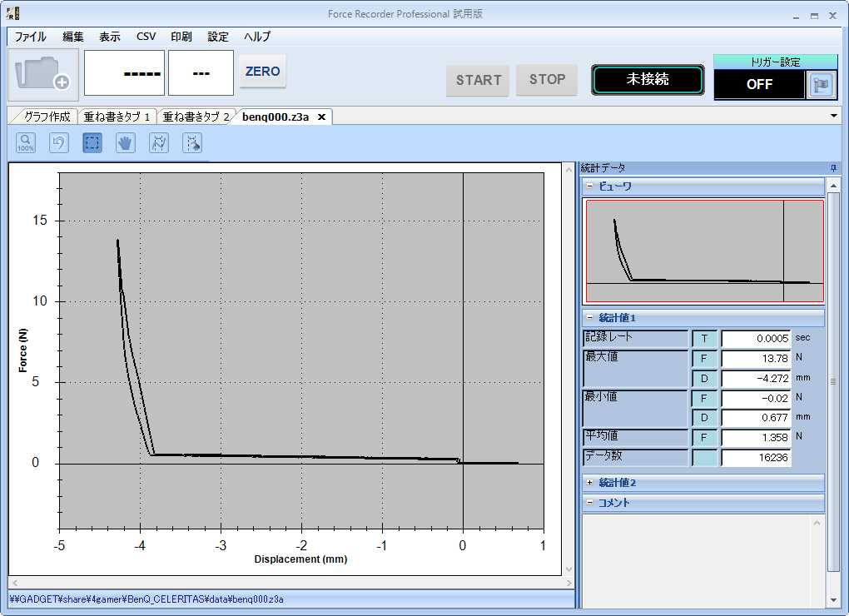849x616 pixels.
Task: Expand the 統計値2 section
Action: coord(589,483)
